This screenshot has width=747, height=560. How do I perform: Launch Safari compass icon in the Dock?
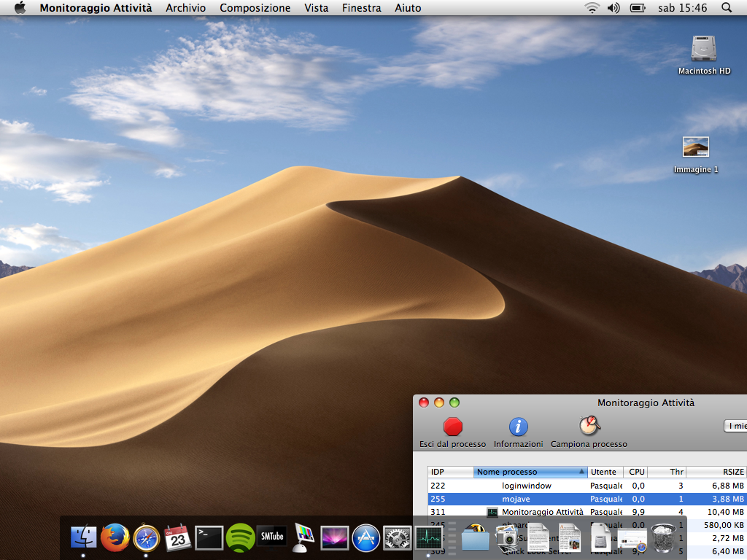click(x=146, y=538)
